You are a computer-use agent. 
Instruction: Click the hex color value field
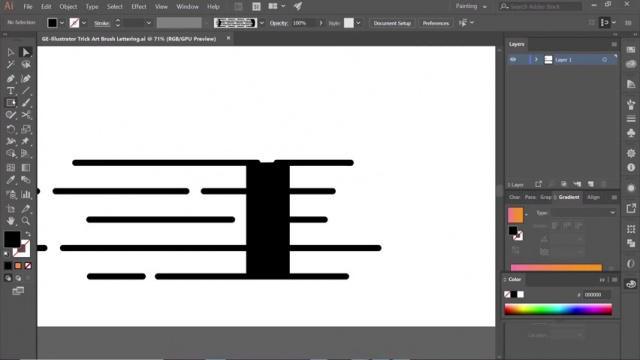[597, 294]
